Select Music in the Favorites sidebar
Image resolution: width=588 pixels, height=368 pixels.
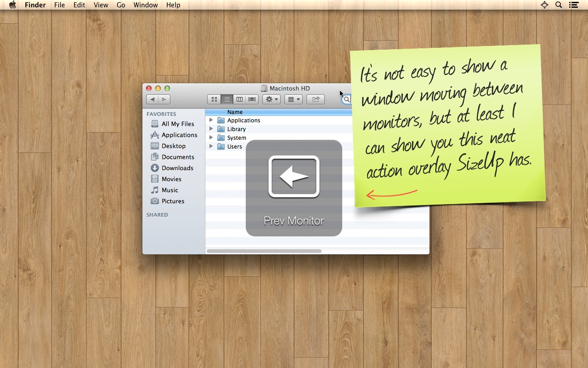pyautogui.click(x=170, y=190)
